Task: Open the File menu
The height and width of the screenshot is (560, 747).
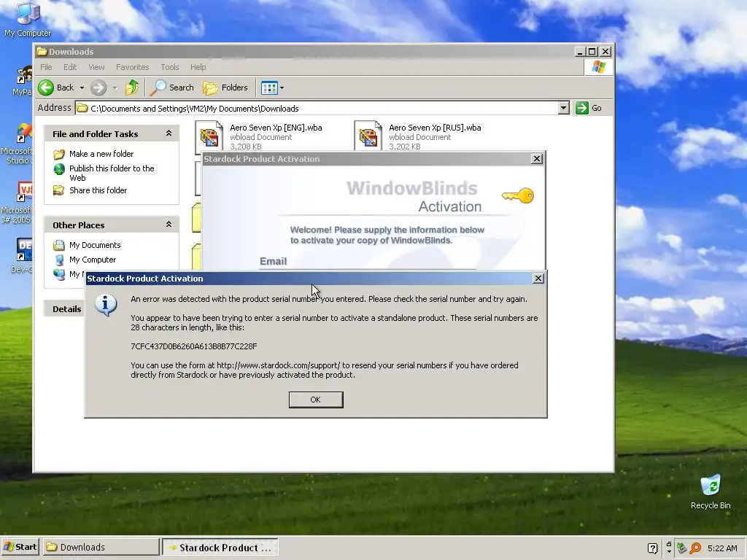Action: click(x=46, y=67)
